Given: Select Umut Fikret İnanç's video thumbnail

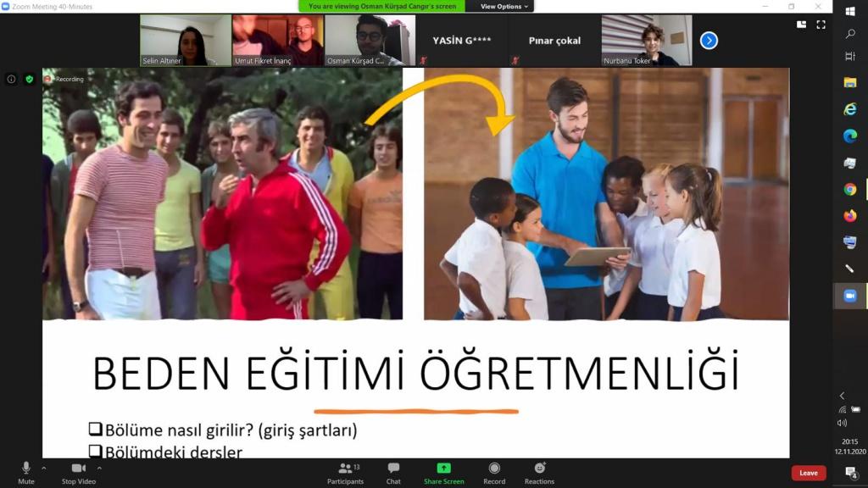Looking at the screenshot, I should tap(278, 41).
